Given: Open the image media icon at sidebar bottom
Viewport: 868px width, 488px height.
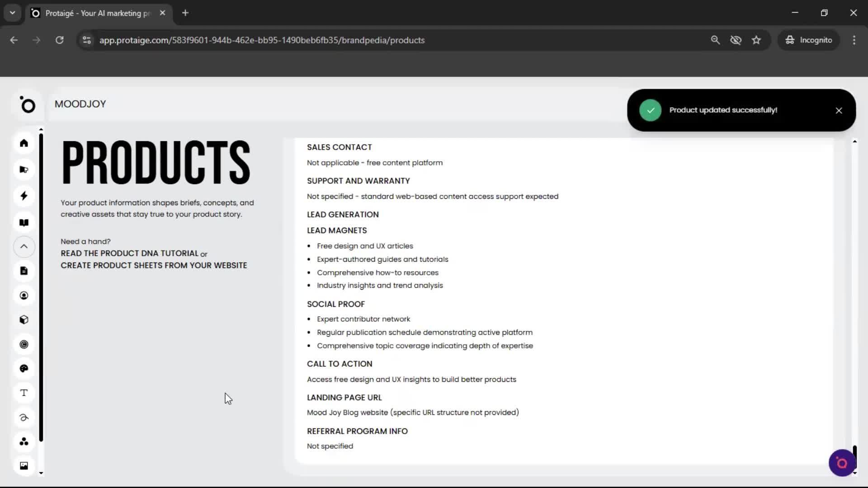Looking at the screenshot, I should coord(24,465).
